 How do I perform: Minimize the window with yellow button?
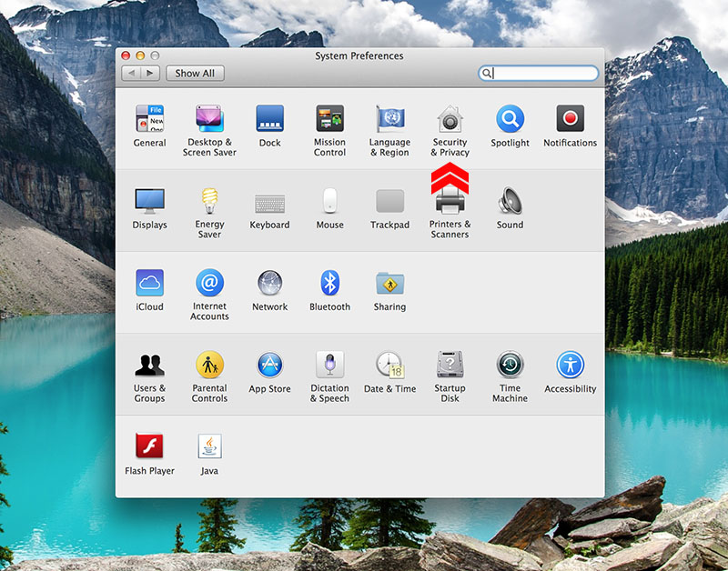point(140,55)
